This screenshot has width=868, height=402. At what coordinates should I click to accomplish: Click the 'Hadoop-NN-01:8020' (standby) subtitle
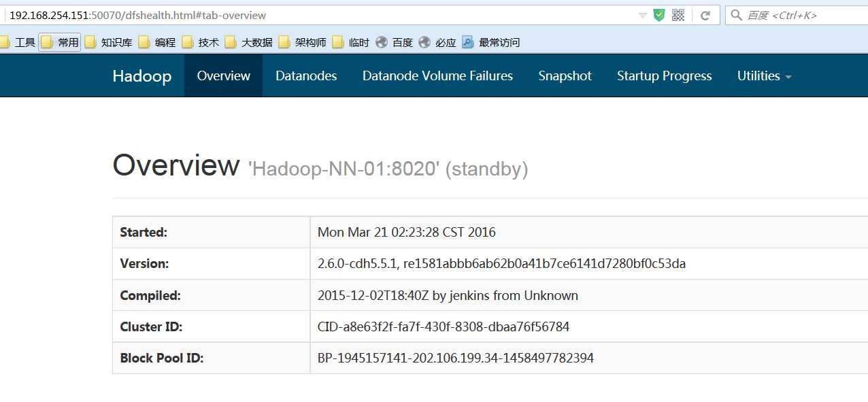(x=388, y=169)
